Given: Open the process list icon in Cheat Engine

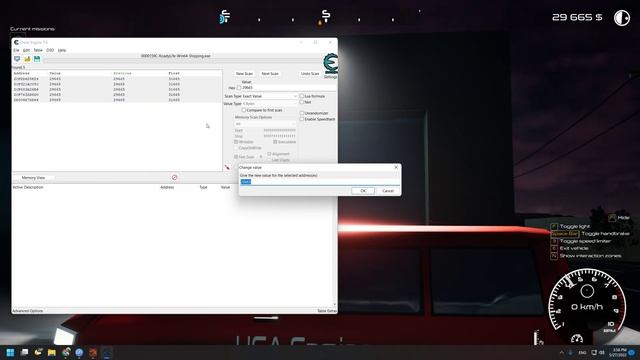Looking at the screenshot, I should click(x=17, y=59).
